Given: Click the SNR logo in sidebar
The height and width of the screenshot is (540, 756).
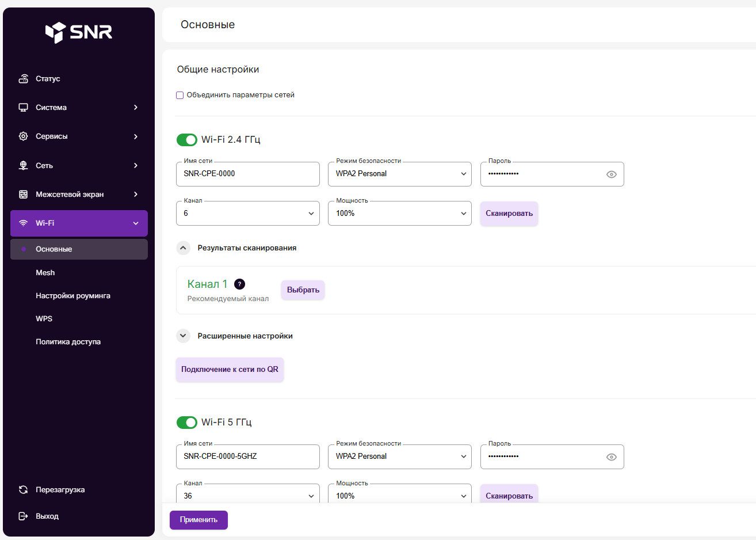Looking at the screenshot, I should 79,32.
